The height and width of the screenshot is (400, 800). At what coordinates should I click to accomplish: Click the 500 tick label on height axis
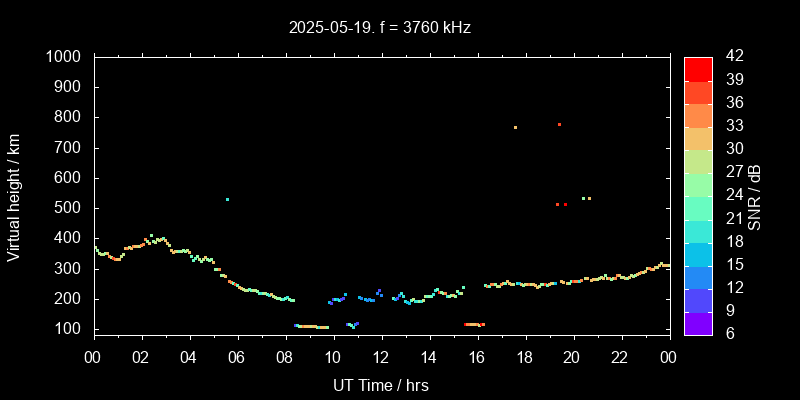[x=69, y=208]
